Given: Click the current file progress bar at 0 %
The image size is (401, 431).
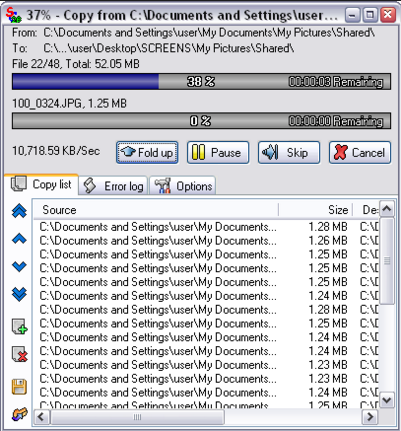Looking at the screenshot, I should click(201, 121).
